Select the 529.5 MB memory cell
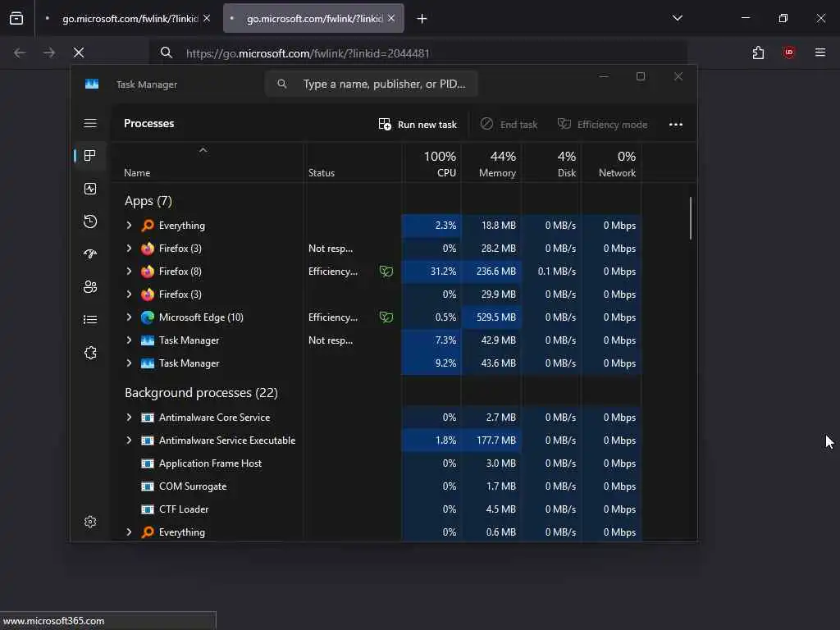 click(x=491, y=317)
